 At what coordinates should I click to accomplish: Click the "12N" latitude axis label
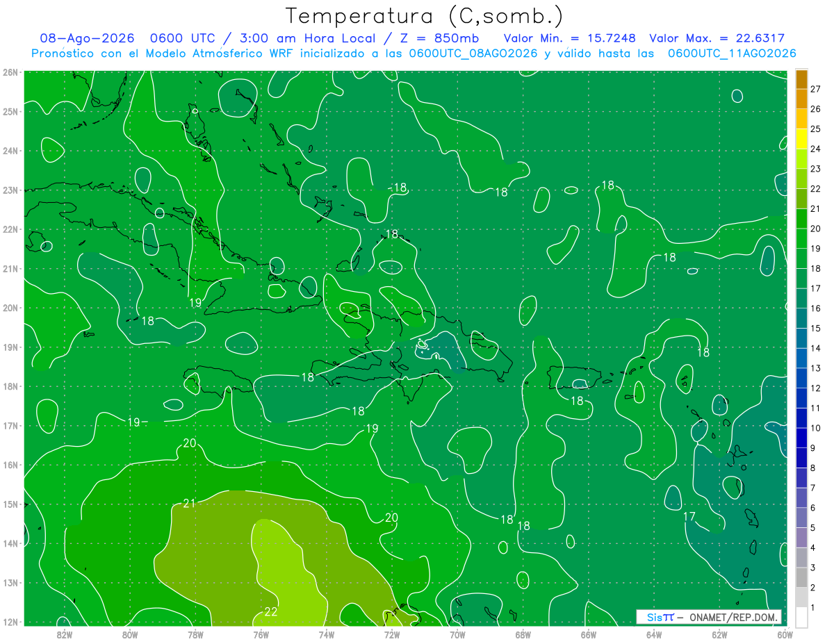click(x=10, y=622)
